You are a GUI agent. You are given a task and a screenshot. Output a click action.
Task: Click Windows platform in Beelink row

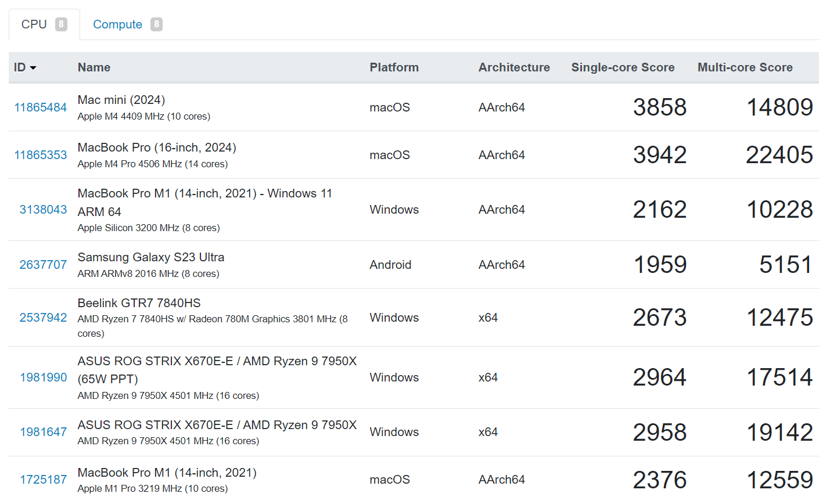point(394,318)
